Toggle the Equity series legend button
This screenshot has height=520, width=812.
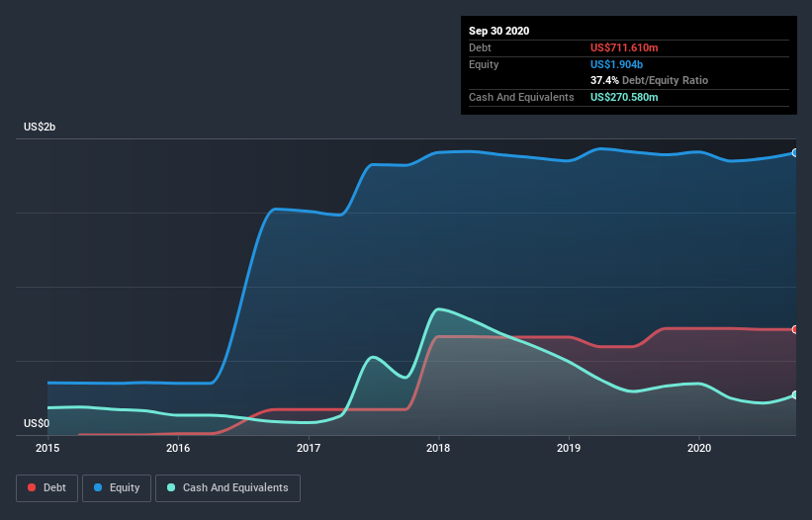click(117, 488)
